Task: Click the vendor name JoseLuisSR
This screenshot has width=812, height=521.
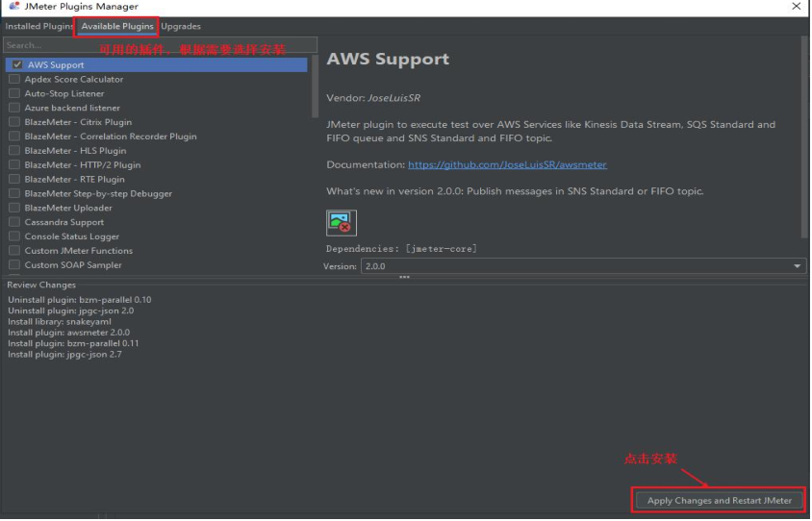Action: (x=393, y=98)
